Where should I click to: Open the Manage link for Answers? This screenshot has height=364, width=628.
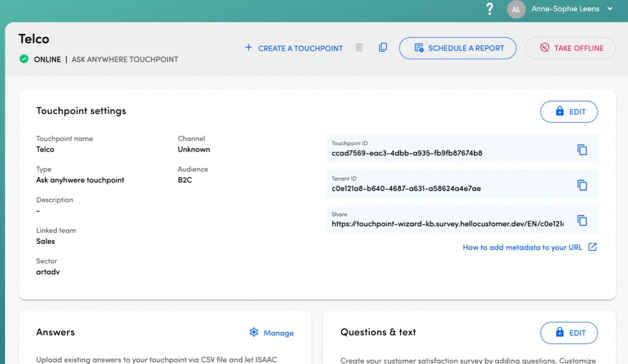(x=278, y=333)
